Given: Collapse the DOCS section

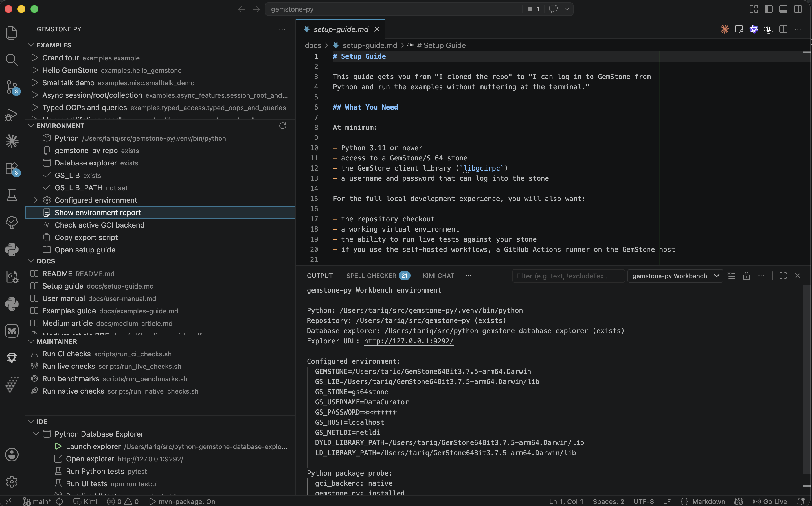Looking at the screenshot, I should pyautogui.click(x=31, y=261).
